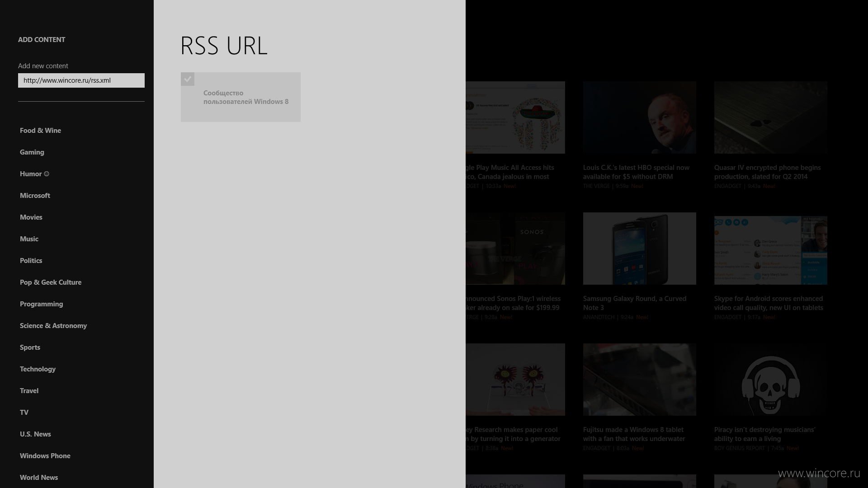The width and height of the screenshot is (868, 488).
Task: Click the 'Add new content' URL input field
Action: coord(81,80)
